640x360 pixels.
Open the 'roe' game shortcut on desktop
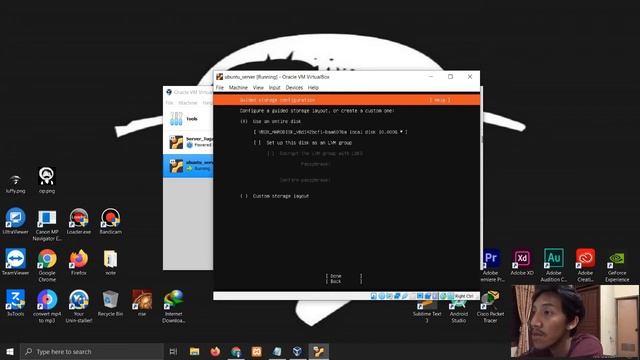142,303
